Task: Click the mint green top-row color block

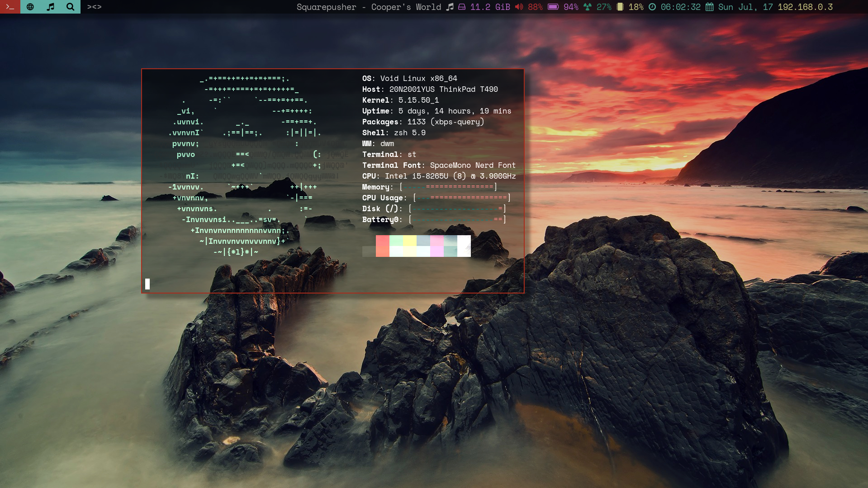Action: coord(396,241)
